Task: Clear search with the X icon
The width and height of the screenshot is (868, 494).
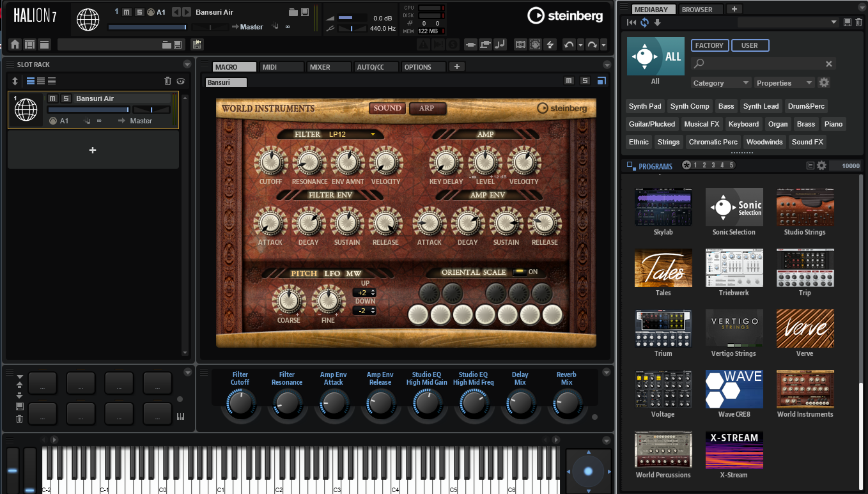Action: point(829,64)
